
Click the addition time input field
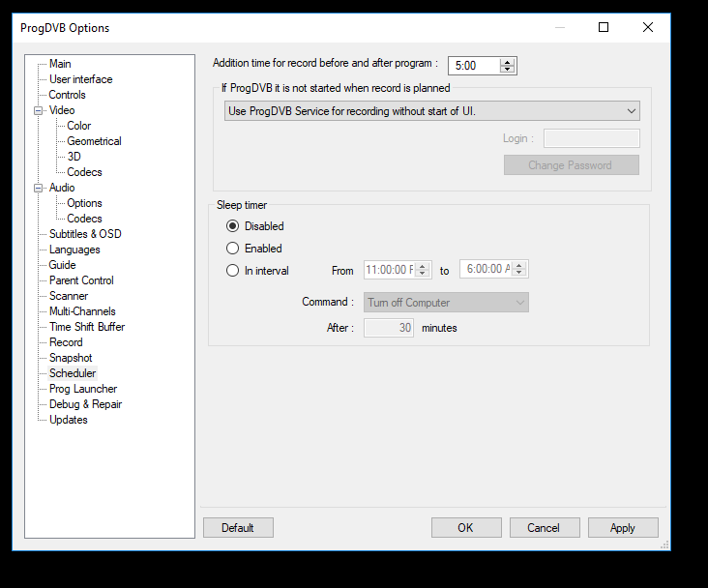474,66
